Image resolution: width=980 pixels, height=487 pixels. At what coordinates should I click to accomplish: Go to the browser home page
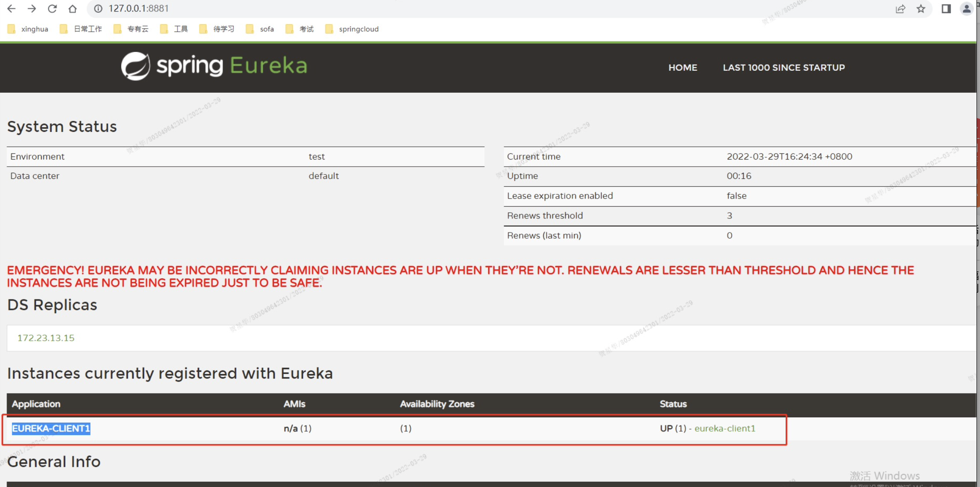[x=73, y=8]
